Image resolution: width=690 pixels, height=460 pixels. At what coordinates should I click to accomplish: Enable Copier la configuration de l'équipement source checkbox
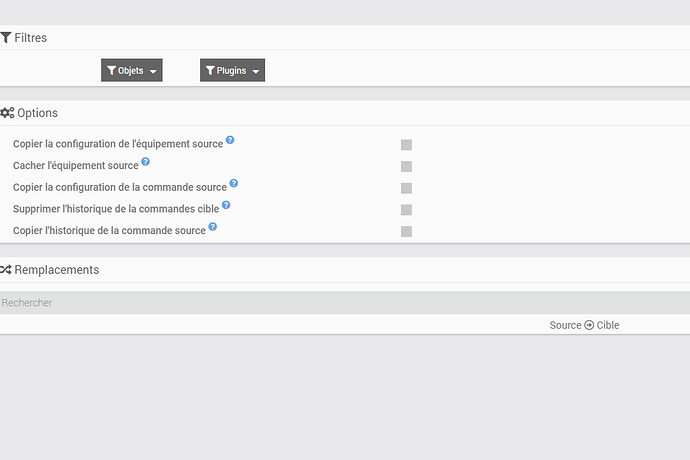click(406, 145)
